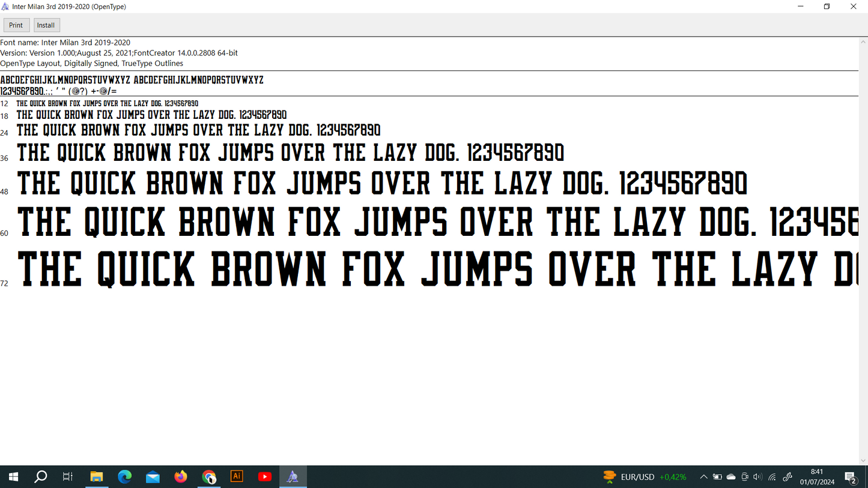Click the clock showing 8:41
868x488 pixels.
[817, 477]
